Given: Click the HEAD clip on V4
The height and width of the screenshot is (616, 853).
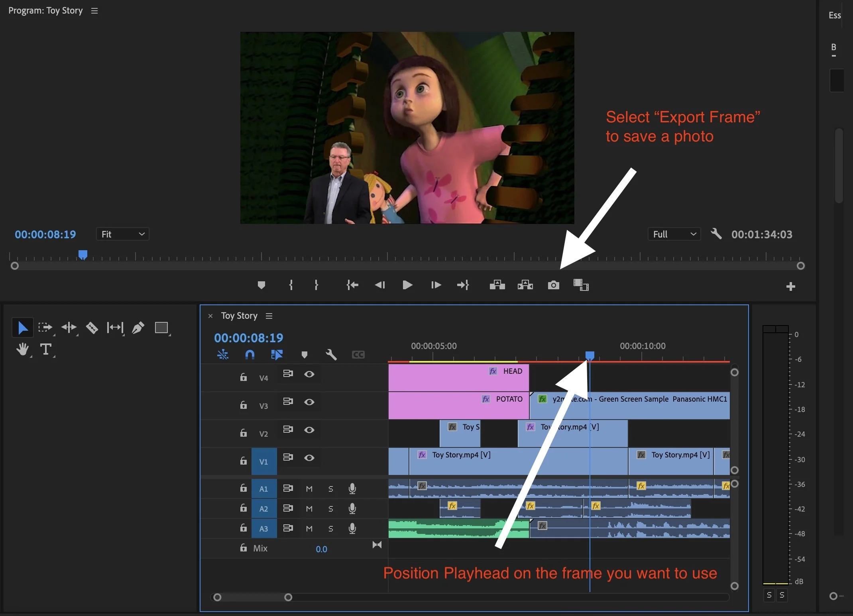Looking at the screenshot, I should click(458, 378).
